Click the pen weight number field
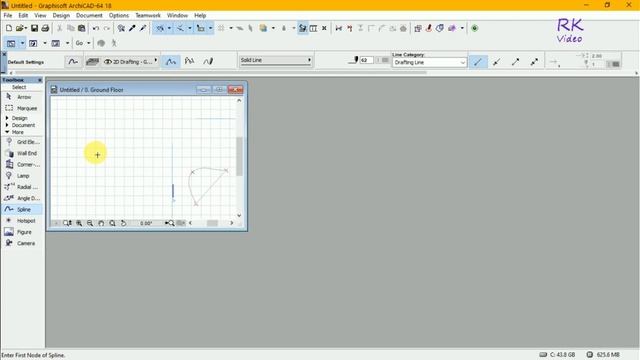The width and height of the screenshot is (640, 360). pos(367,60)
